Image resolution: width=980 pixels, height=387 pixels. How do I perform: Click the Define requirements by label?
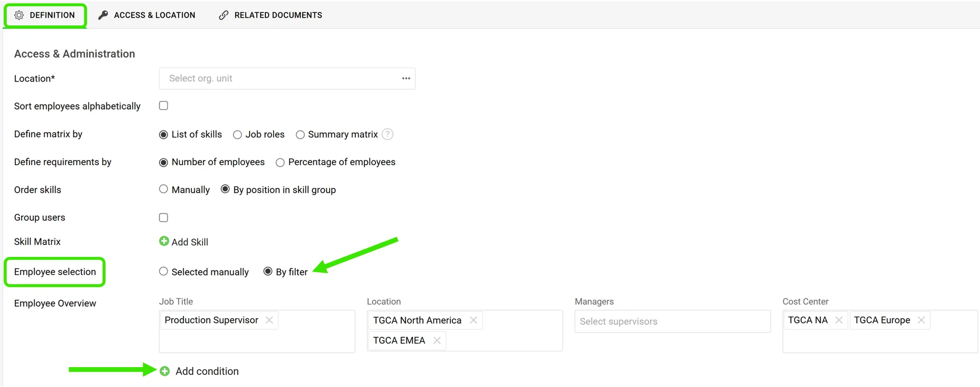(63, 162)
